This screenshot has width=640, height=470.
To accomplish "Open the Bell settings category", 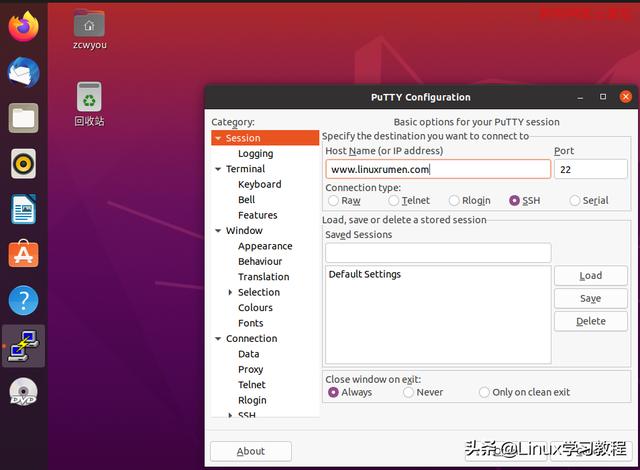I will (x=247, y=200).
